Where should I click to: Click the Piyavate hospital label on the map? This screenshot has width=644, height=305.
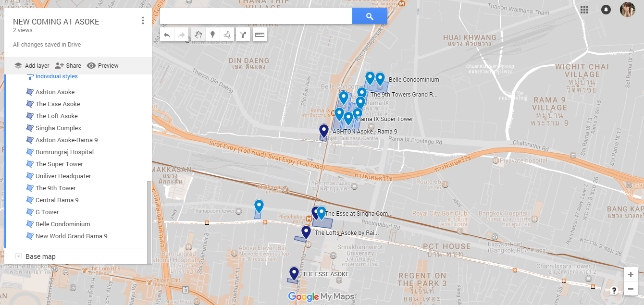click(x=523, y=160)
